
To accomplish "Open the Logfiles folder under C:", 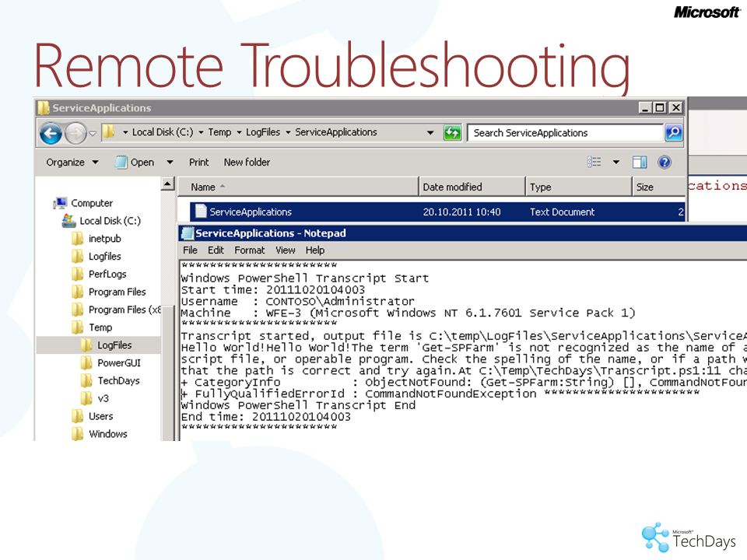I will click(x=96, y=256).
